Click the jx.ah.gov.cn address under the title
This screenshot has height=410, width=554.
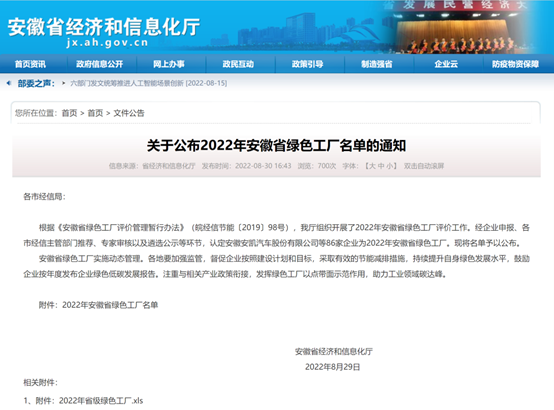[107, 43]
